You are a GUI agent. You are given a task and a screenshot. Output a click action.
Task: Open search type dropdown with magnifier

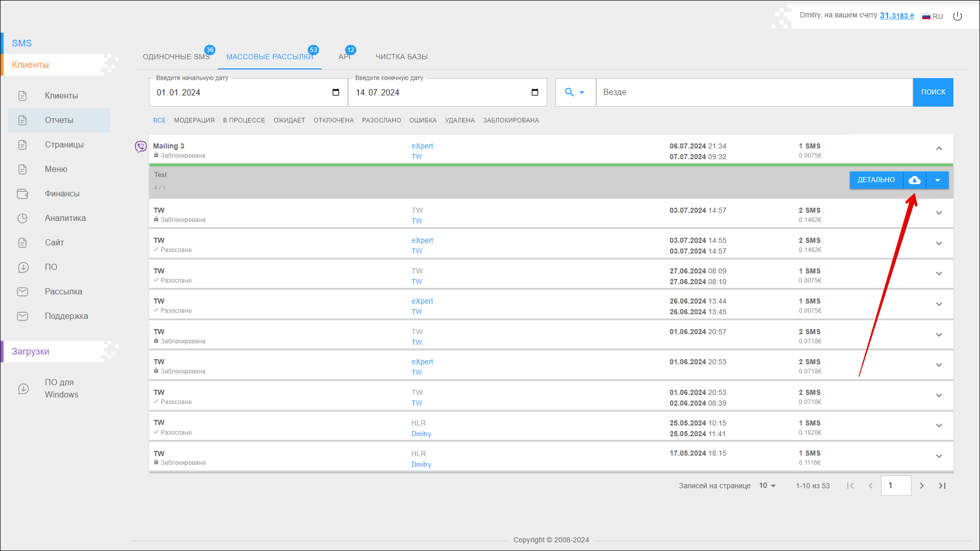575,92
